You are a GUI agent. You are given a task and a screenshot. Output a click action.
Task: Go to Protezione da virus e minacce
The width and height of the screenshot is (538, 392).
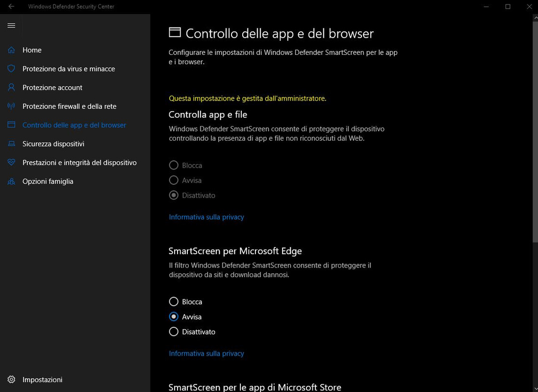[75, 69]
